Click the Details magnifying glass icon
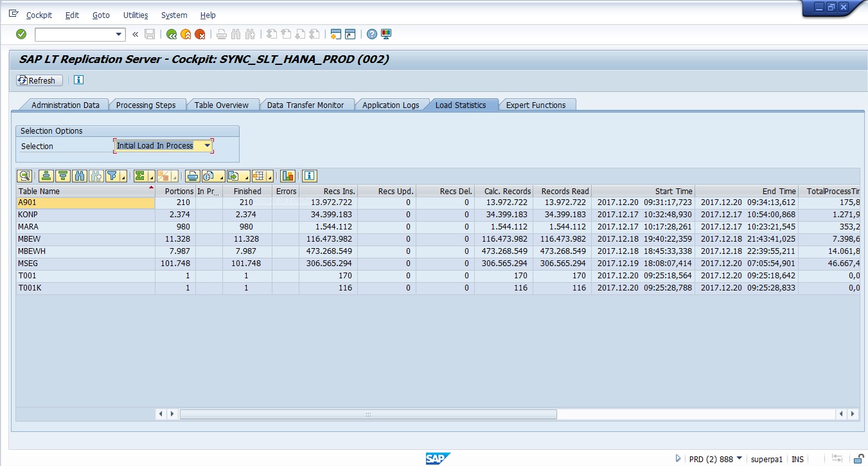868x466 pixels. coord(25,175)
